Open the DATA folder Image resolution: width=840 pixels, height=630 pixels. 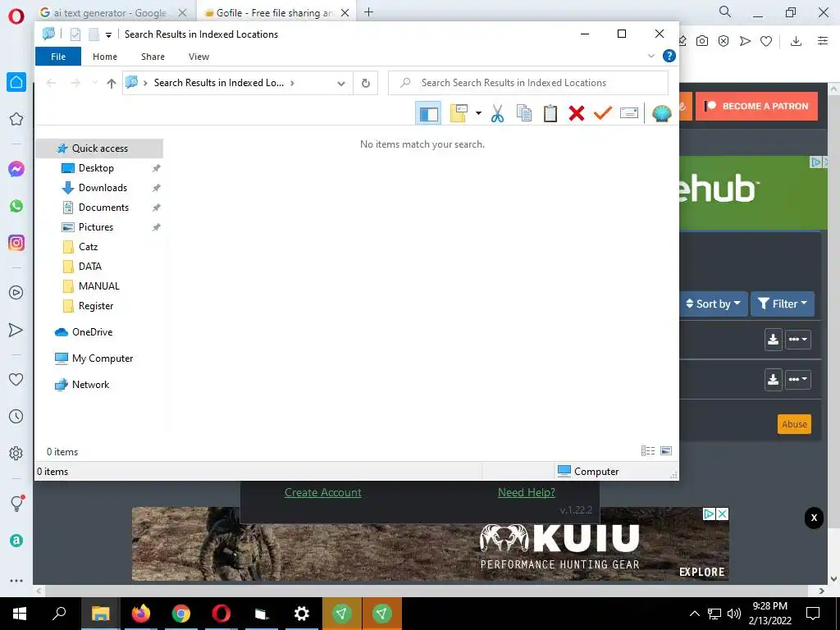coord(89,267)
